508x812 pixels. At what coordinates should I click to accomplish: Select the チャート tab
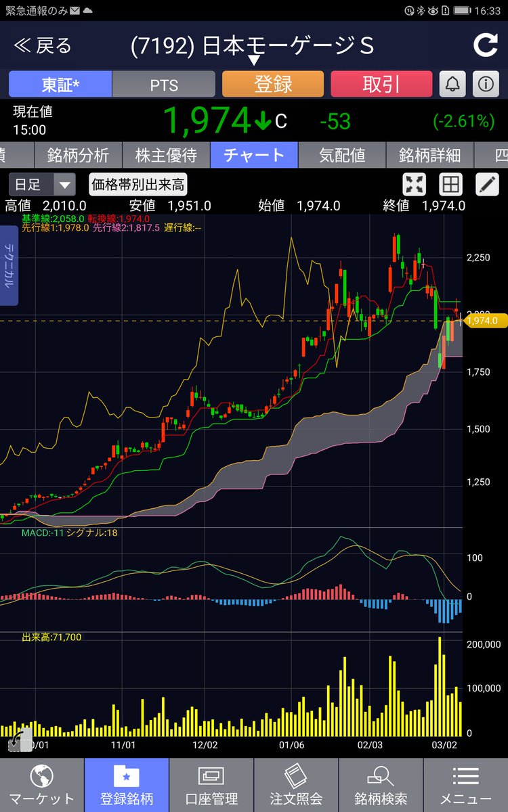pyautogui.click(x=254, y=155)
